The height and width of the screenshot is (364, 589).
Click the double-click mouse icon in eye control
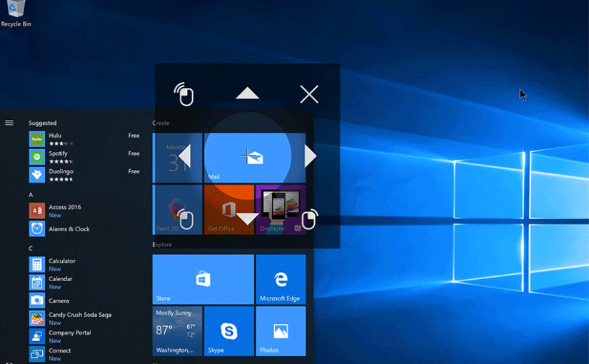183,94
